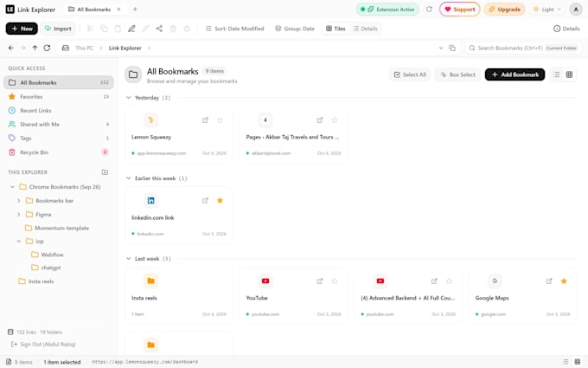Open Sort: Date Modified menu
Screen dimensions: 588x368
234,29
